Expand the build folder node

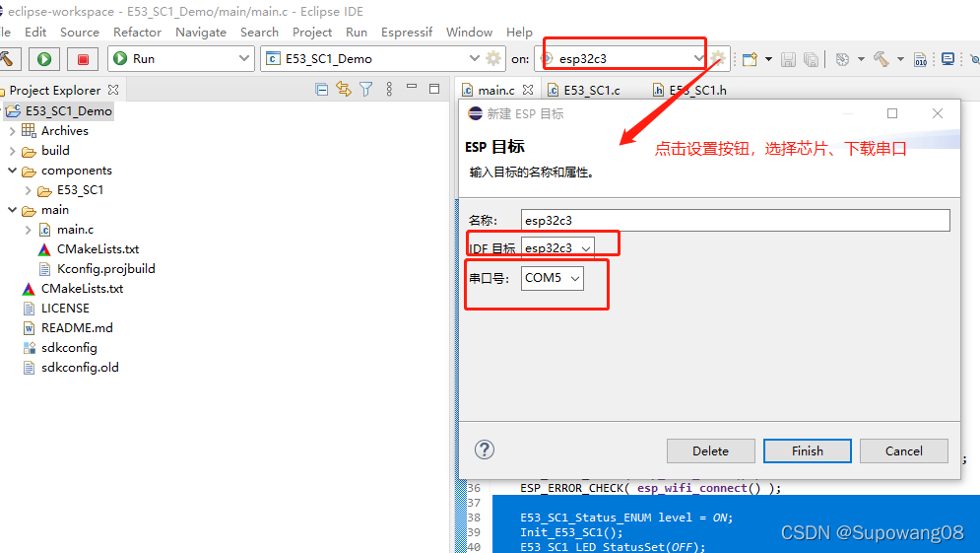point(12,151)
